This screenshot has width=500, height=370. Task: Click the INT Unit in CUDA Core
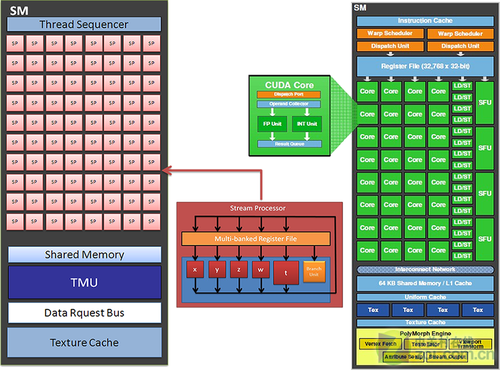[307, 124]
